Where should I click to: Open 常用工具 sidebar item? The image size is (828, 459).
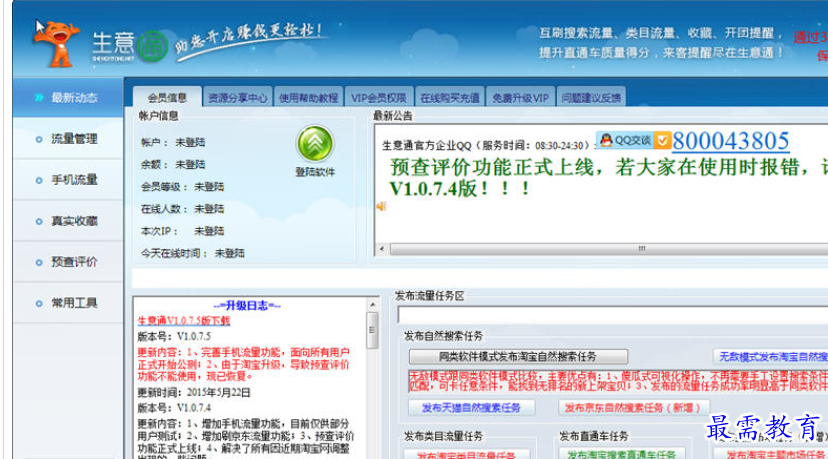[x=69, y=303]
